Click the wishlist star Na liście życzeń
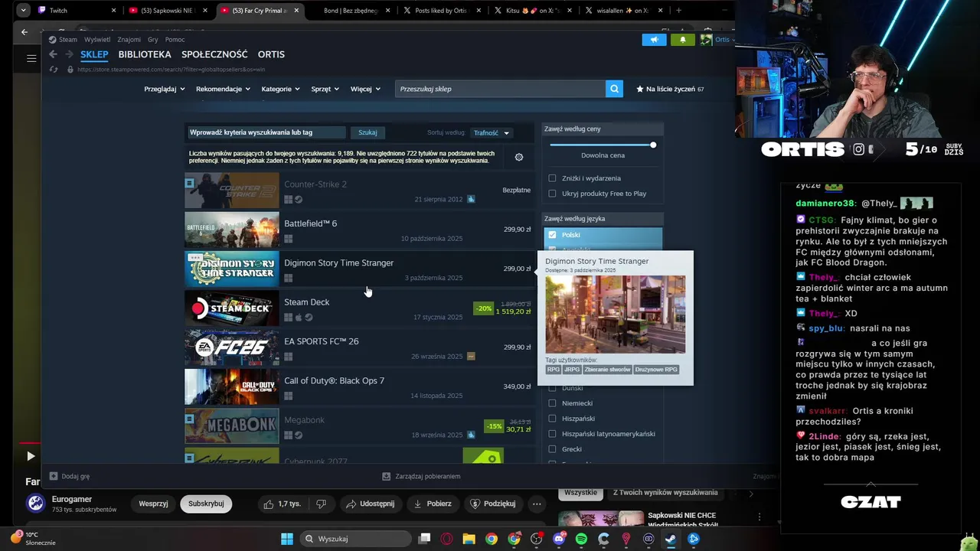The height and width of the screenshot is (551, 980). click(640, 89)
